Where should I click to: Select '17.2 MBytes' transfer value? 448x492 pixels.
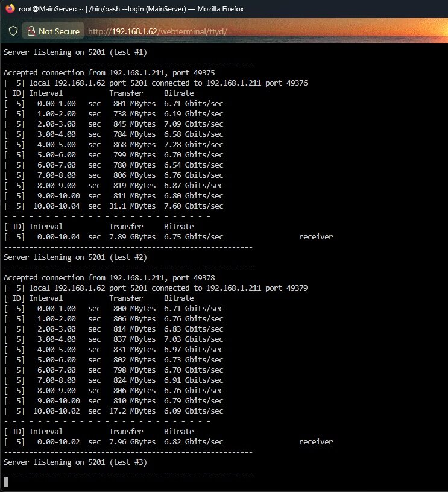pyautogui.click(x=133, y=411)
